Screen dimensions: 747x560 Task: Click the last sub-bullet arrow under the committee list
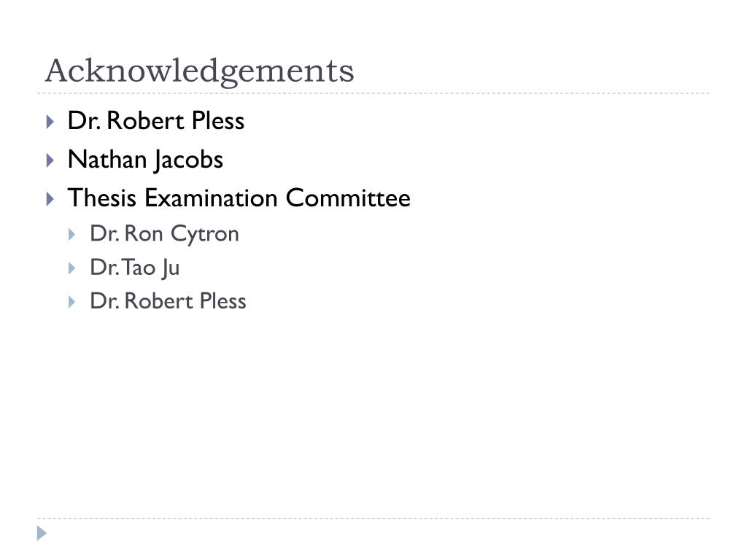pyautogui.click(x=72, y=302)
